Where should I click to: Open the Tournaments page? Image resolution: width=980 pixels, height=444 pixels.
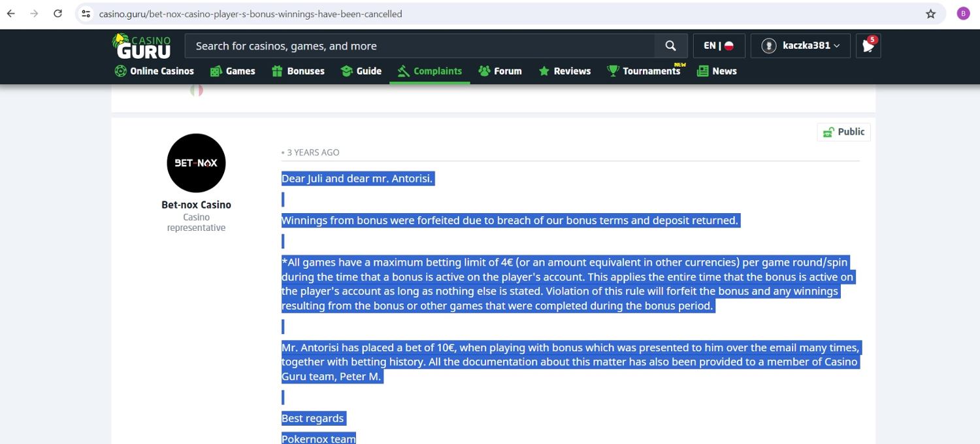644,71
